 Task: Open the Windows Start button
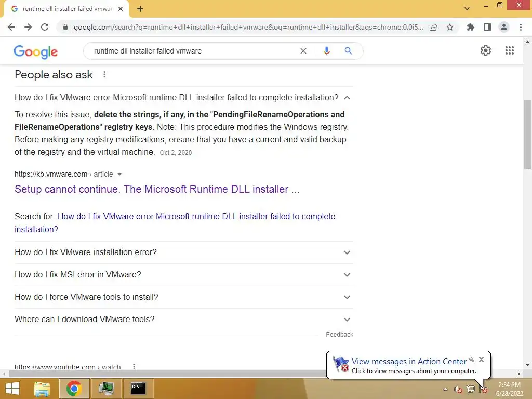12,389
